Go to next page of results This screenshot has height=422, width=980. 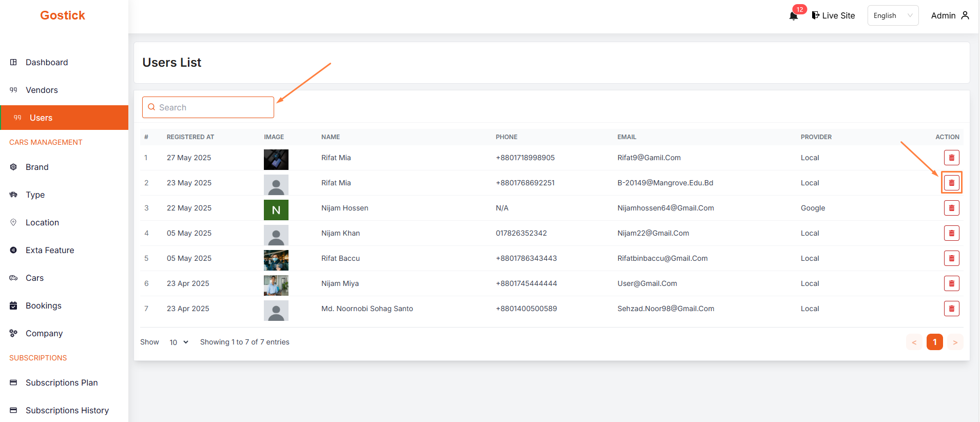click(x=955, y=342)
